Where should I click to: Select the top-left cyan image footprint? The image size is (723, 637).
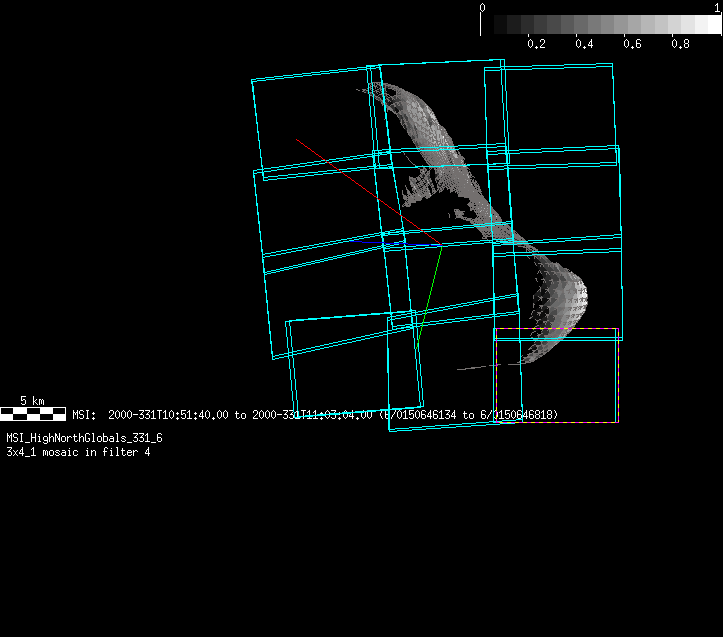[310, 120]
